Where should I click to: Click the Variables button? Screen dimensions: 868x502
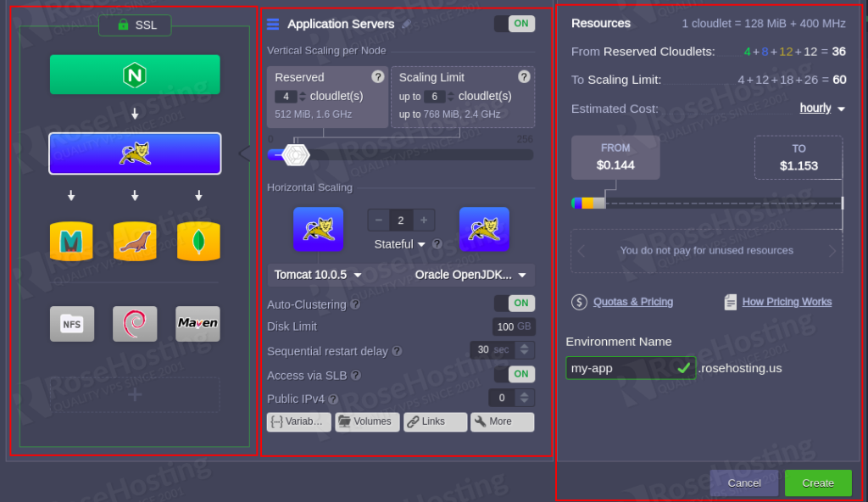[x=299, y=421]
